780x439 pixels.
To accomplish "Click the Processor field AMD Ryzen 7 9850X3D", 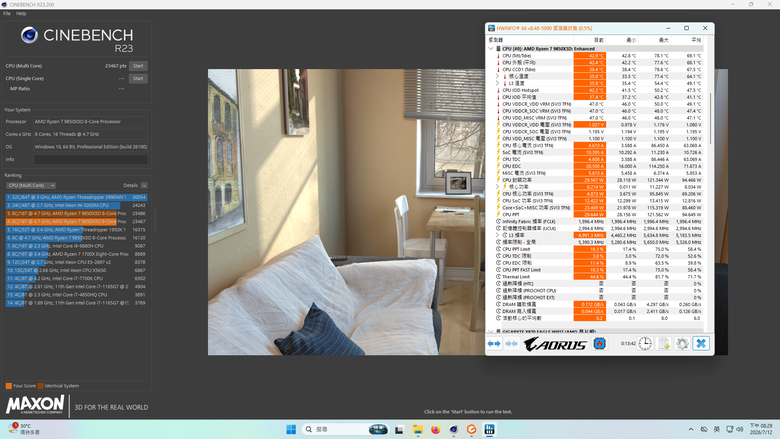I will (x=91, y=121).
